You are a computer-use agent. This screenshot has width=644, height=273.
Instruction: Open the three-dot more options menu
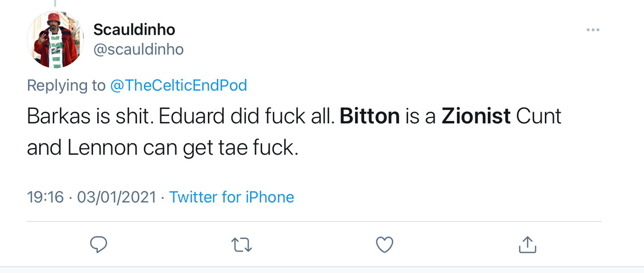tap(593, 30)
